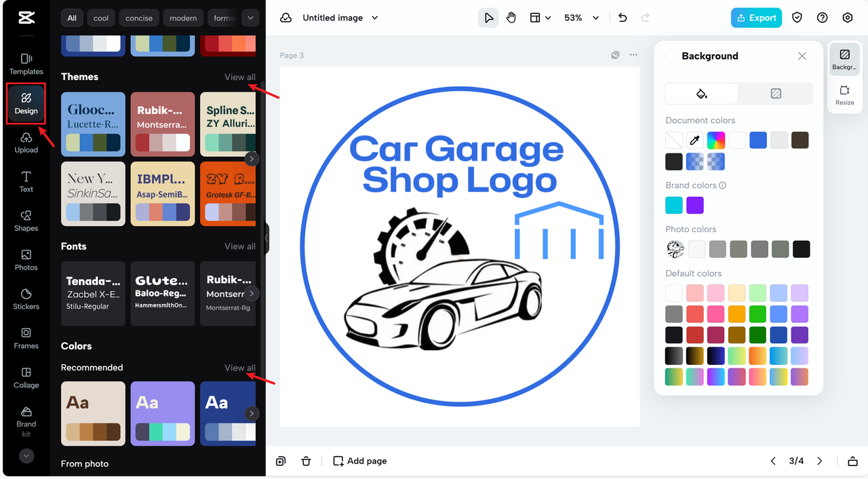This screenshot has height=479, width=868.
Task: Show more recommended colors with arrow
Action: click(x=252, y=413)
